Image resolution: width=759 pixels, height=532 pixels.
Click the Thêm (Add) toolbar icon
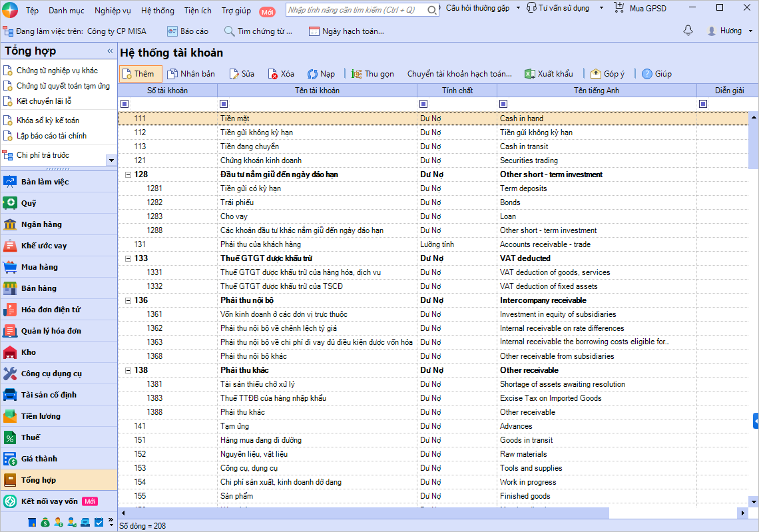point(126,74)
